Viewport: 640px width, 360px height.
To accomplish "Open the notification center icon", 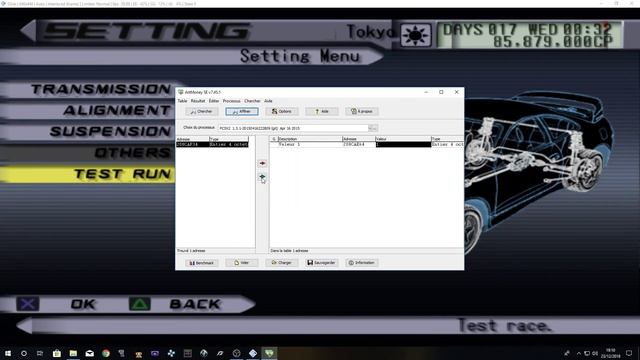I will [x=629, y=353].
